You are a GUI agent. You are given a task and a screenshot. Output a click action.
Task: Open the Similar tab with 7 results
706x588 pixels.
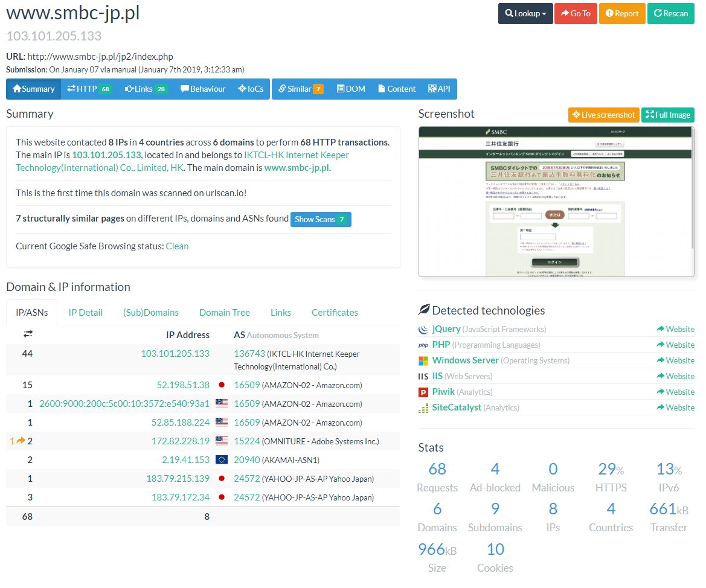pyautogui.click(x=300, y=89)
